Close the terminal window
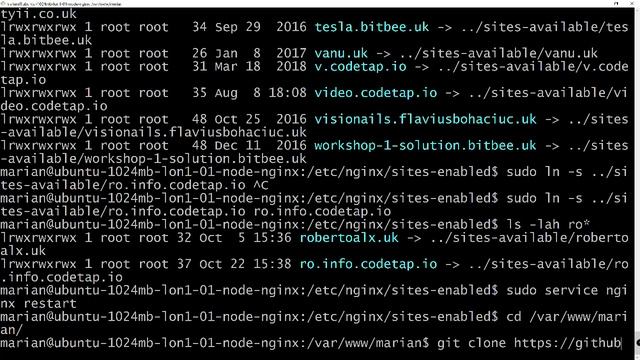 pyautogui.click(x=633, y=3)
